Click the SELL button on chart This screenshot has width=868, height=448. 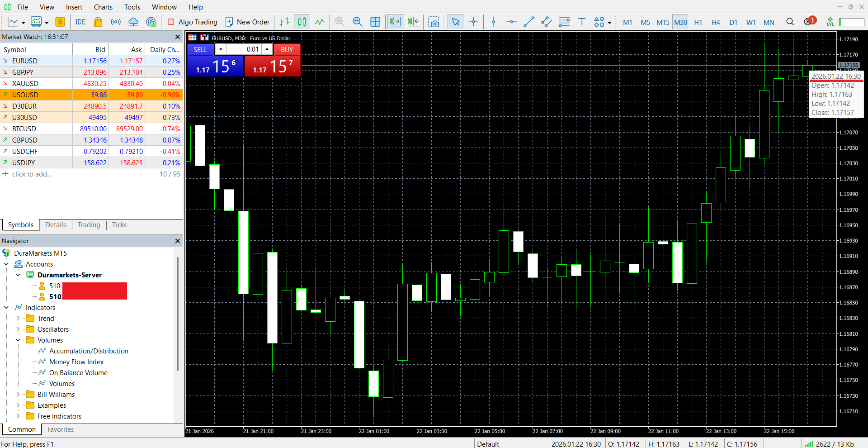200,49
